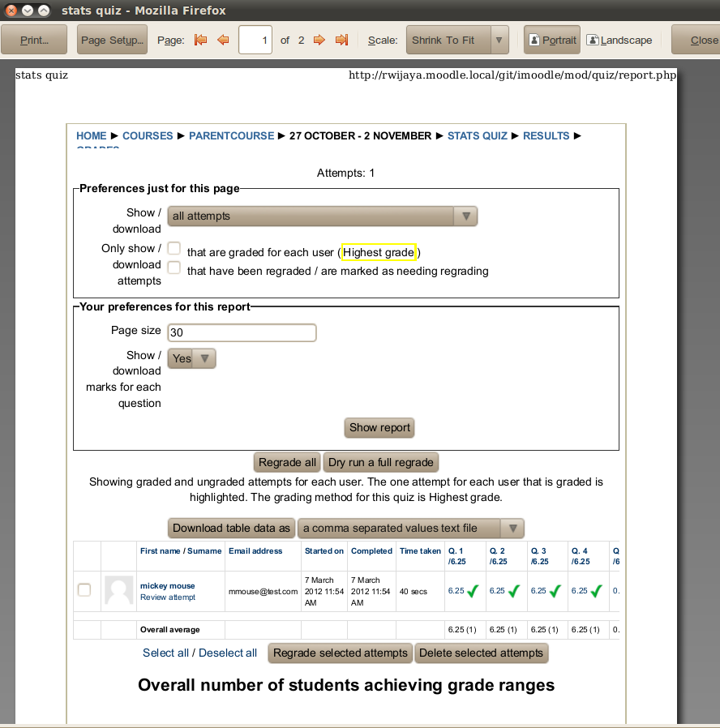Sort by Completed column header
The image size is (720, 728).
pos(371,551)
